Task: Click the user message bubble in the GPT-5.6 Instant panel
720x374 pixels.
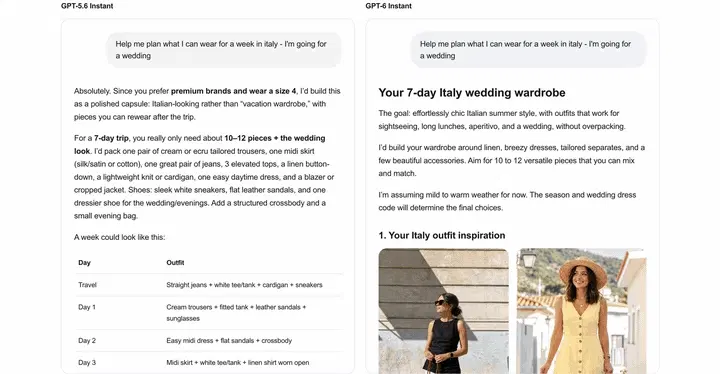Action: [x=224, y=50]
